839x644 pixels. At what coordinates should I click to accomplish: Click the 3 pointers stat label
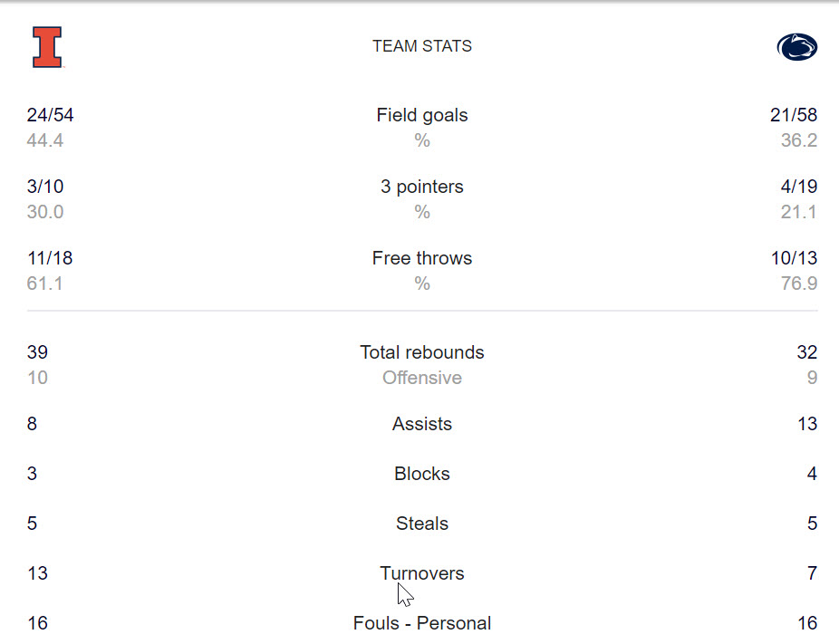pos(422,187)
